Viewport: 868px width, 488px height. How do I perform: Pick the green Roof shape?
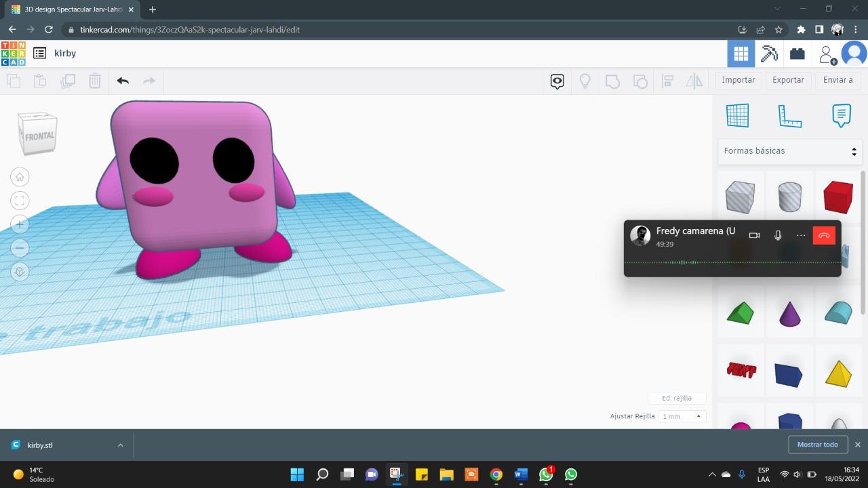740,313
